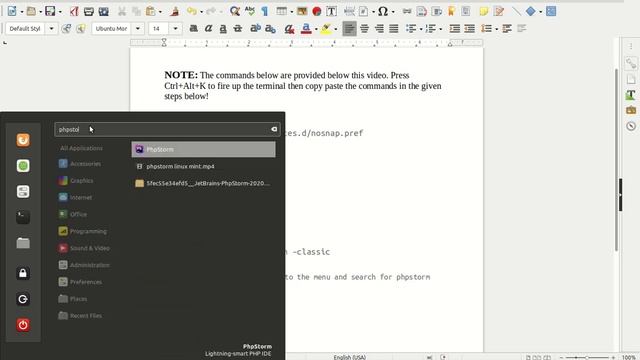Launch PhpStorm from search results
The image size is (640, 360).
click(203, 149)
